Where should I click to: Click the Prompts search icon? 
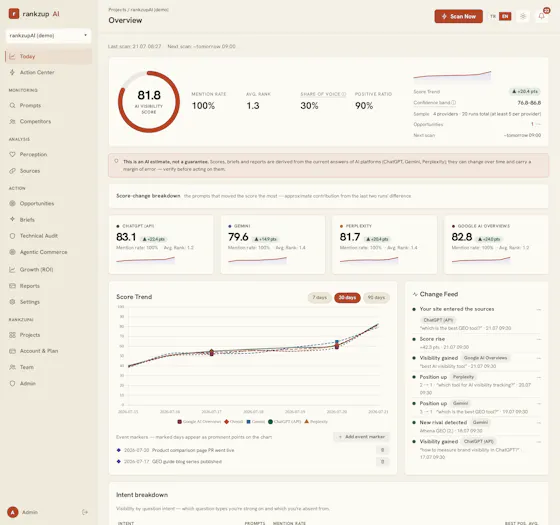tap(12, 105)
